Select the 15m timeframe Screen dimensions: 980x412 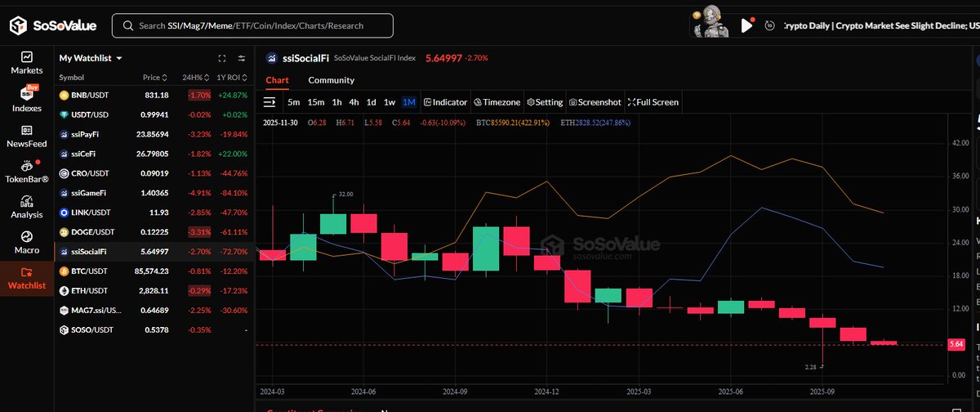(x=316, y=102)
